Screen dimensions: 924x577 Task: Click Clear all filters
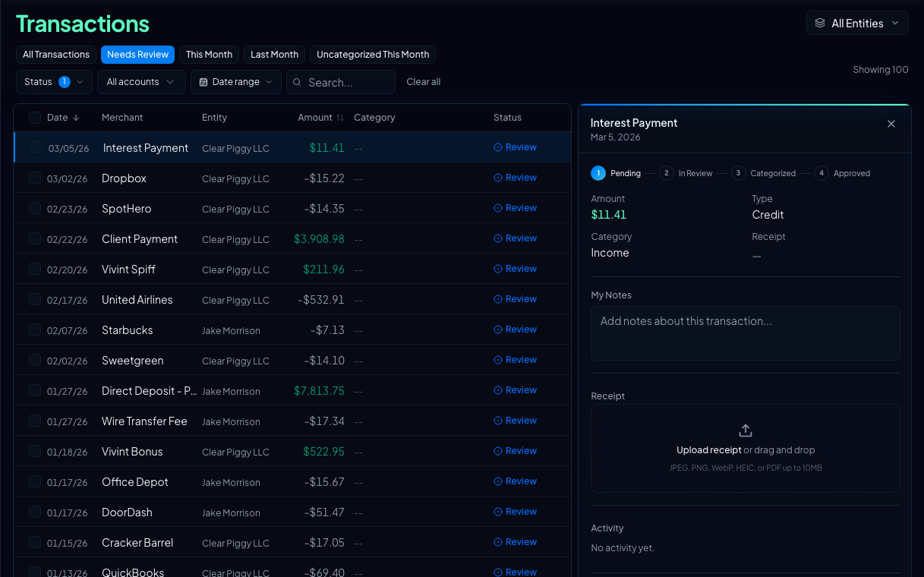(x=424, y=82)
